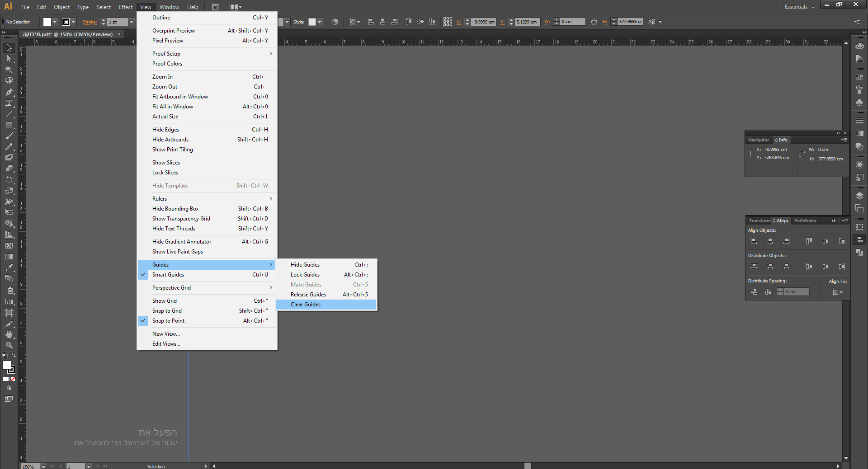Open the Brushes panel icon

coord(859,90)
